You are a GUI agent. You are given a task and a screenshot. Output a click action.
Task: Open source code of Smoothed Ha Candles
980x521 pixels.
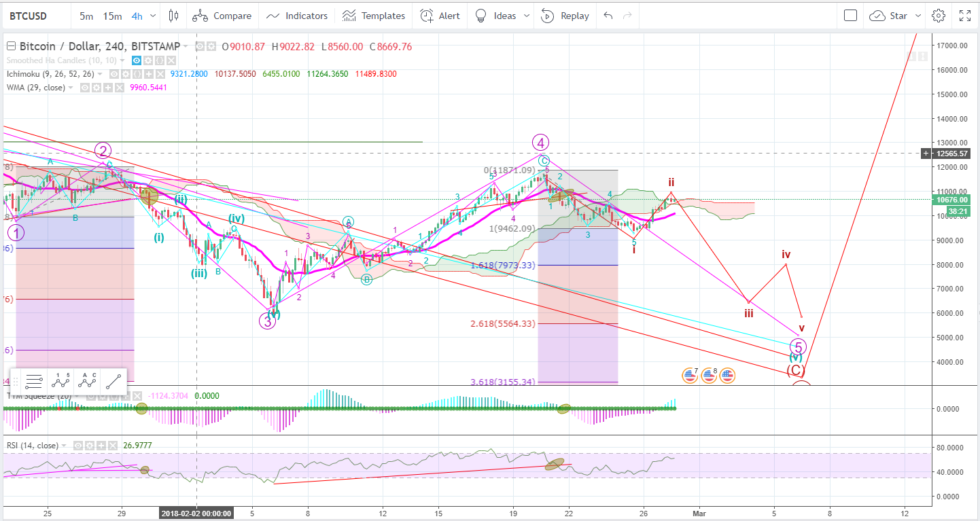[160, 60]
